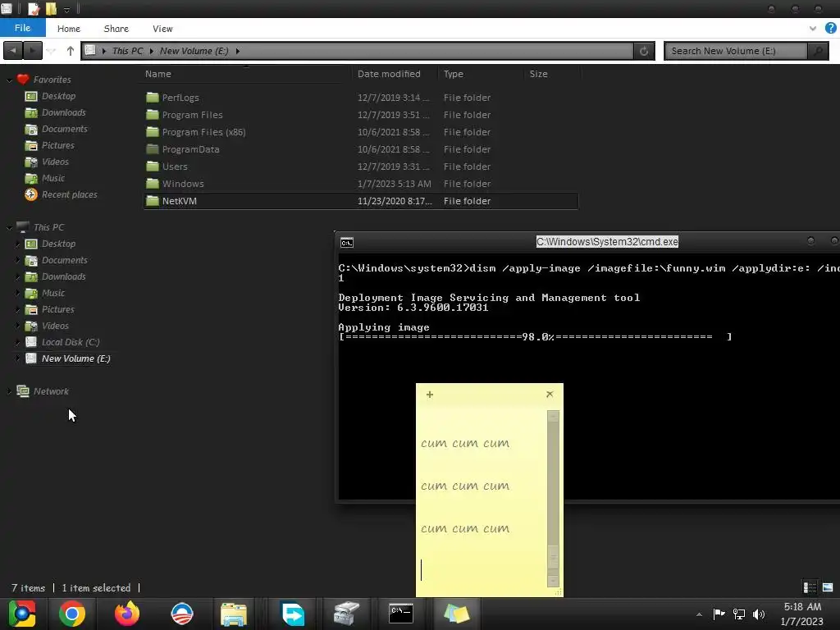Open File Explorer from the taskbar
The width and height of the screenshot is (840, 630).
[234, 614]
